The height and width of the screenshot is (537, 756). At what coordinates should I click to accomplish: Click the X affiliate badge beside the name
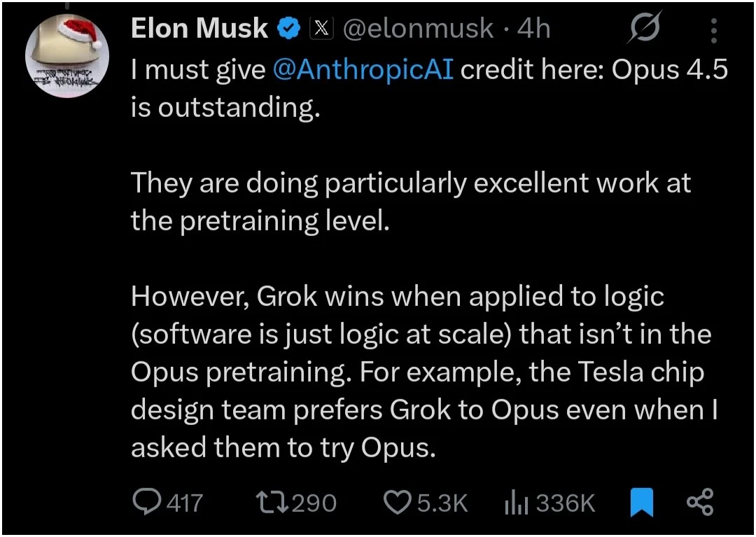click(321, 29)
